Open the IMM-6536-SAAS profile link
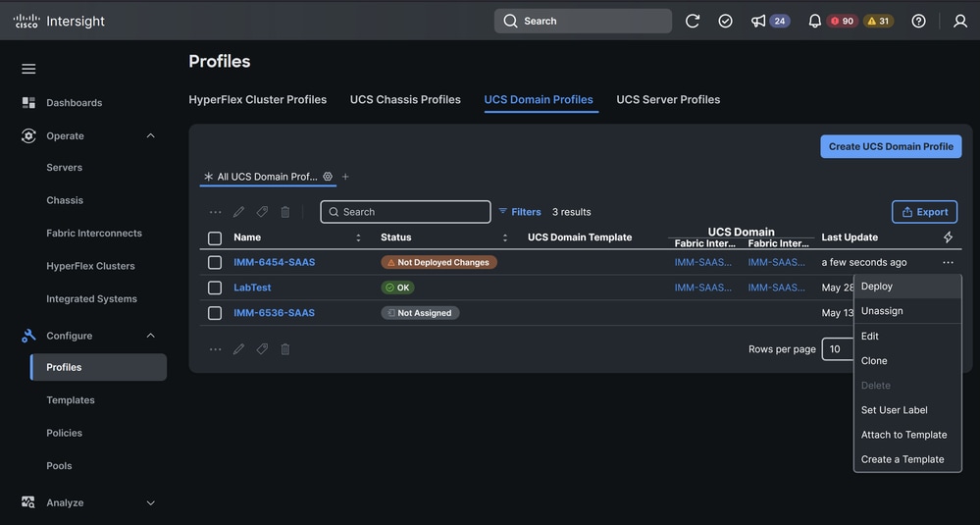Image resolution: width=980 pixels, height=525 pixels. [x=275, y=313]
